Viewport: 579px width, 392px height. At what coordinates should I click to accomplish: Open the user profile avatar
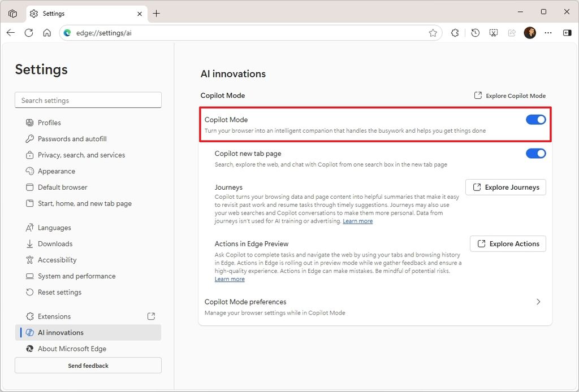(530, 33)
